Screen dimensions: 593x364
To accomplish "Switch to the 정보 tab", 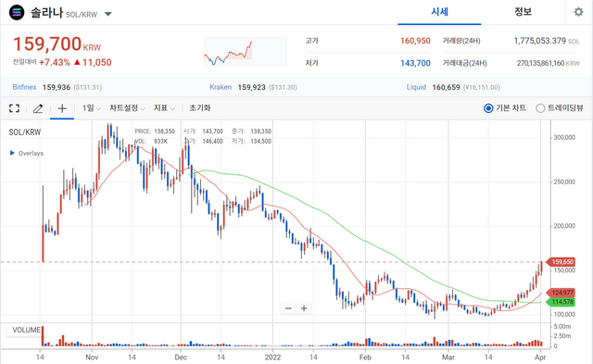I will 523,12.
